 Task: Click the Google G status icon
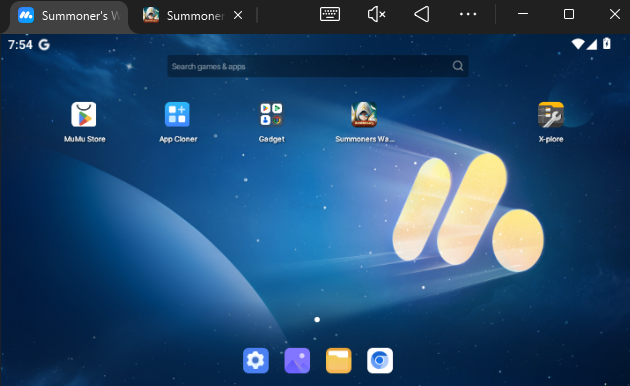coord(44,45)
